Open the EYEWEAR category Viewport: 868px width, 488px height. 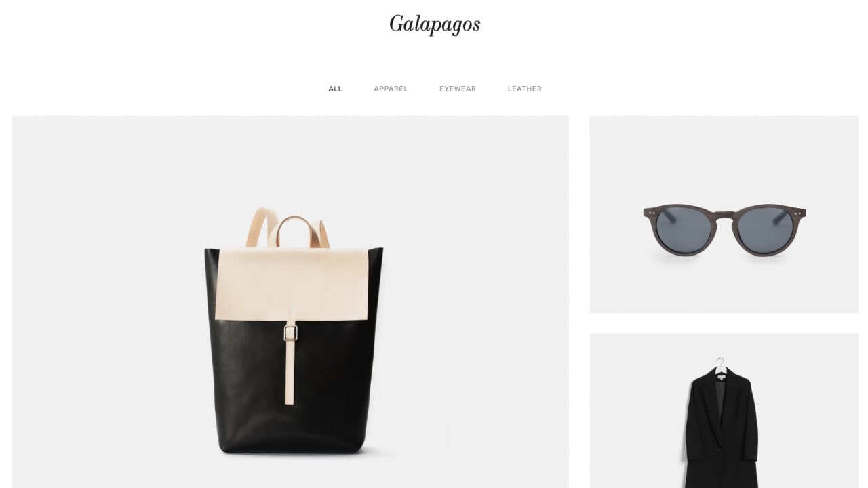[x=458, y=89]
